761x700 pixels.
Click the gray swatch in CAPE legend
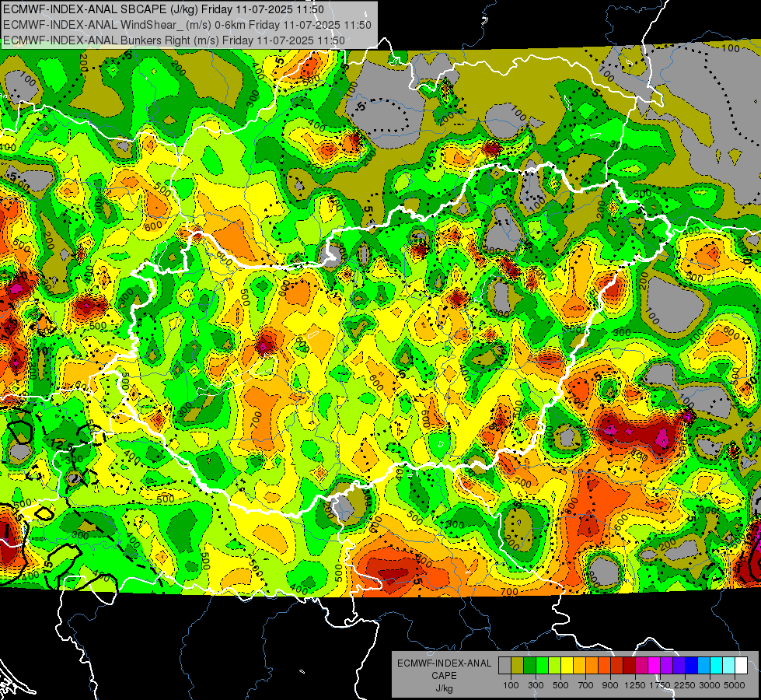(504, 665)
